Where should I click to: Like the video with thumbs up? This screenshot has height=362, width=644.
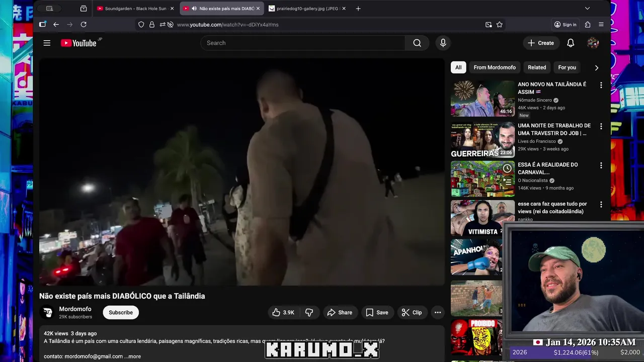pyautogui.click(x=283, y=312)
